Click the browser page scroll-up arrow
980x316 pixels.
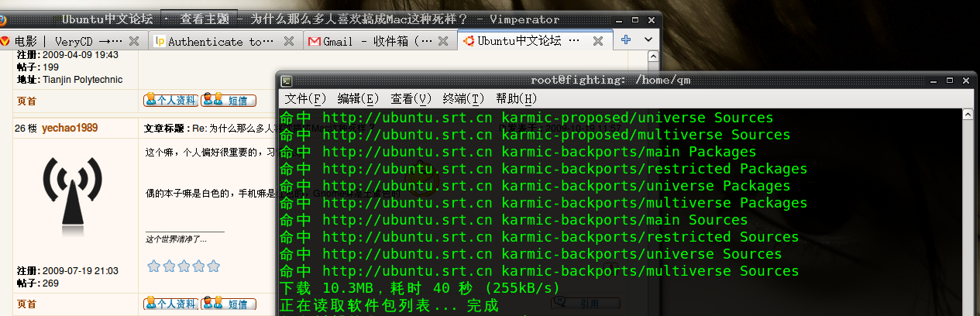tap(655, 57)
